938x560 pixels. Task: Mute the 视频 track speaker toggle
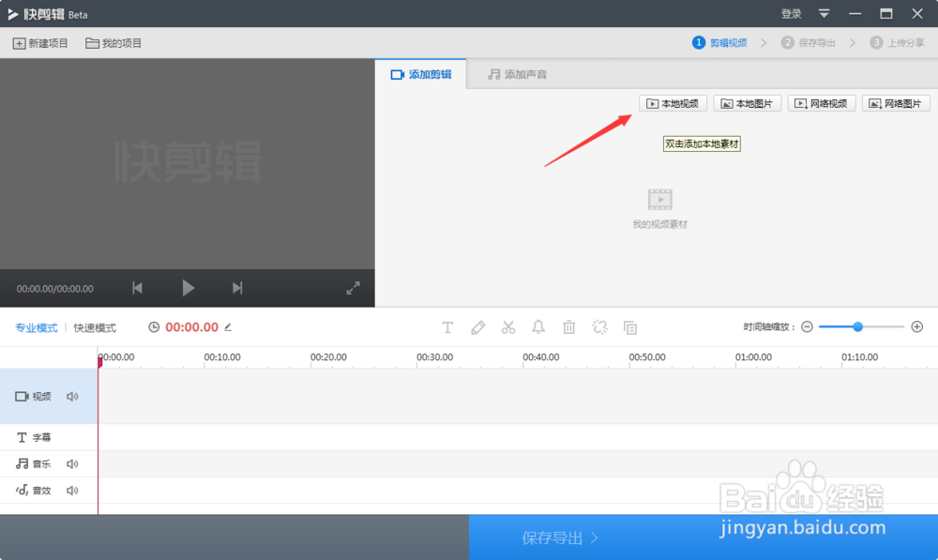pyautogui.click(x=74, y=396)
